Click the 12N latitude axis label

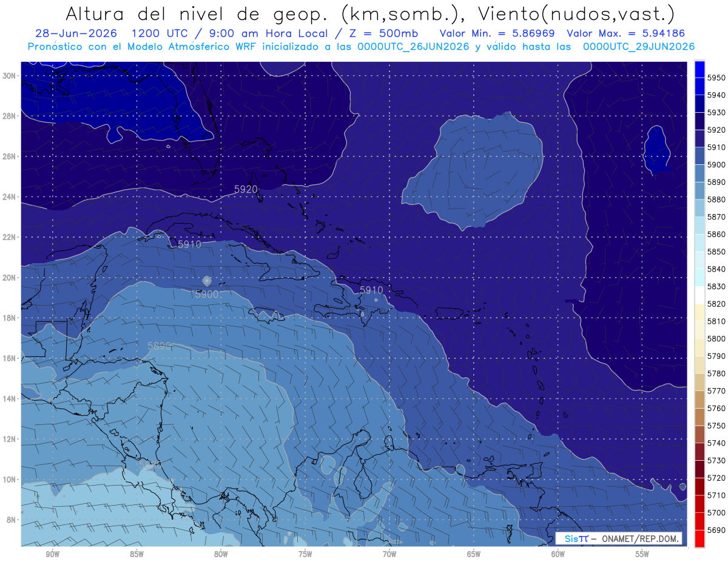pyautogui.click(x=9, y=439)
